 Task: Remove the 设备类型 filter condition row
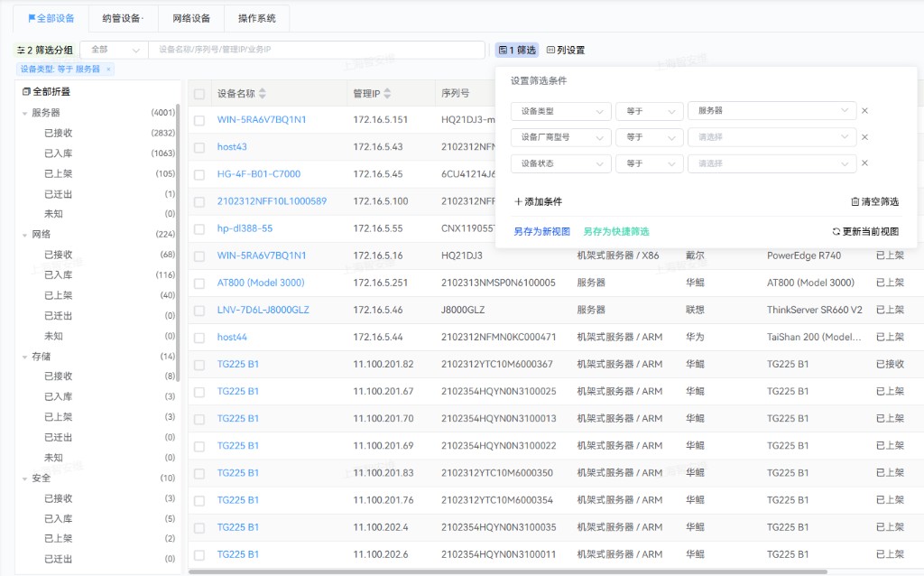pos(864,111)
